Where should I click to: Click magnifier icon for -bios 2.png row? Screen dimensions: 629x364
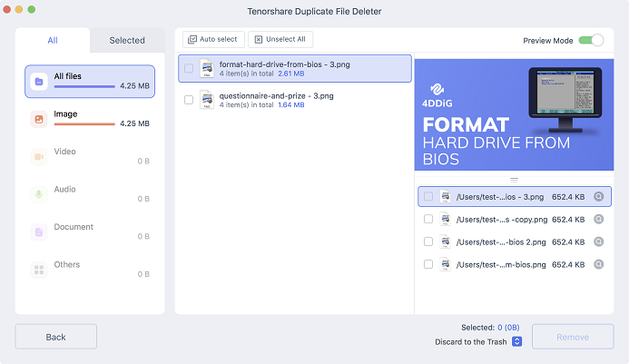[598, 241]
